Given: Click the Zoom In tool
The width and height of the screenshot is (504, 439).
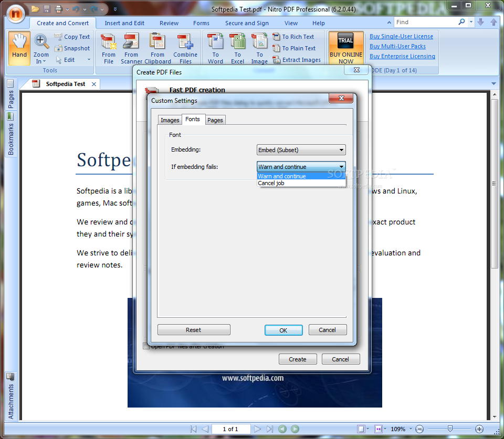Looking at the screenshot, I should point(41,48).
